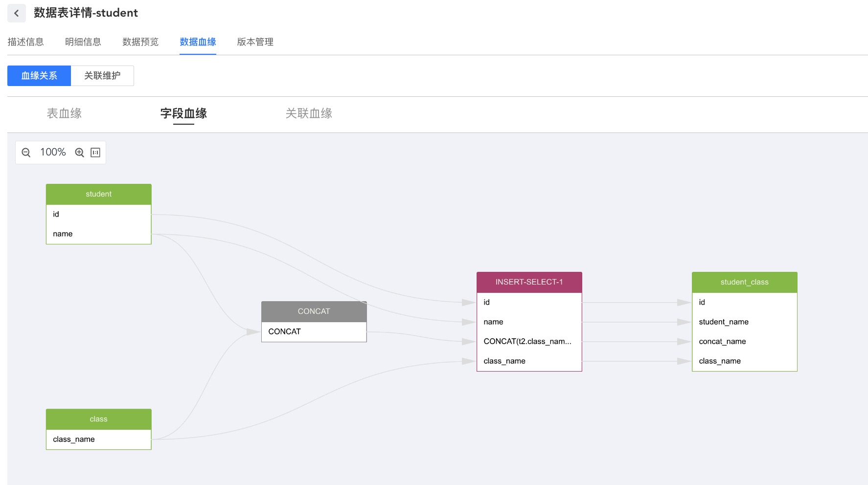The width and height of the screenshot is (868, 485).
Task: Click the student_name field
Action: (x=745, y=322)
